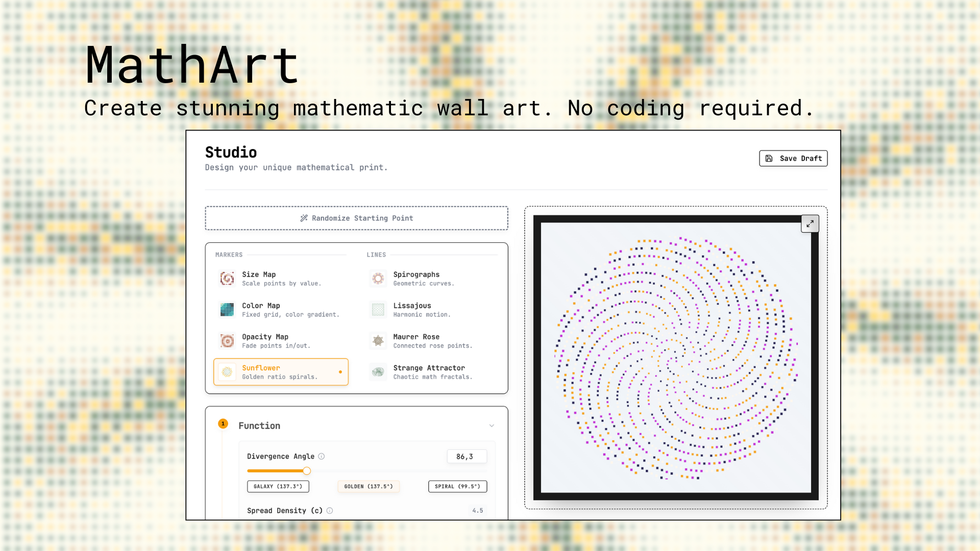Expand the artwork preview to fullscreen
Image resolution: width=980 pixels, height=551 pixels.
pyautogui.click(x=810, y=223)
